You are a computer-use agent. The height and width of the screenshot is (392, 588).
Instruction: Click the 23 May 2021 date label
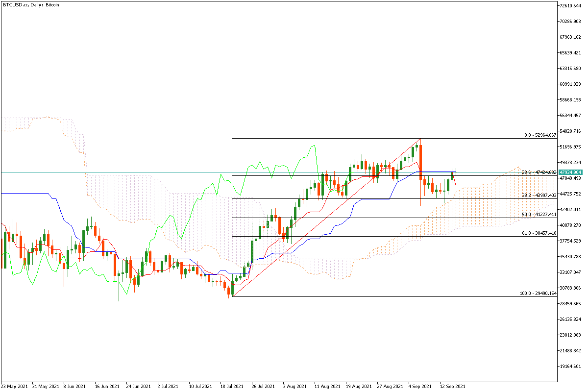[x=15, y=386]
